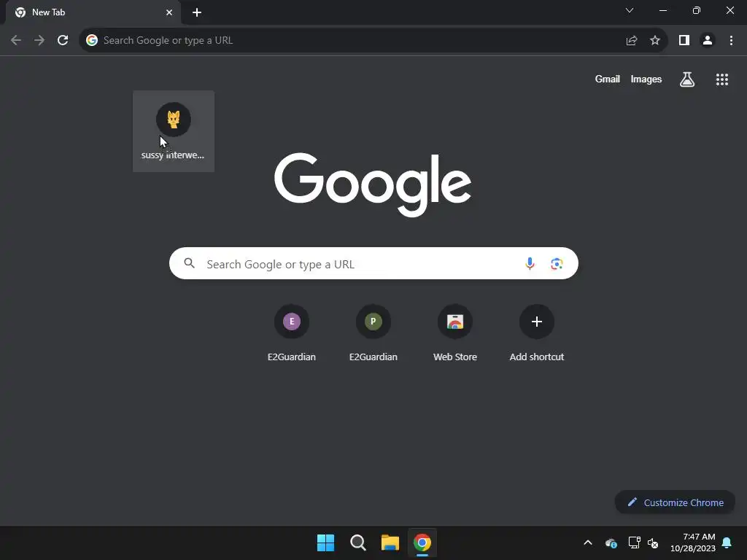Select the New Tab tab
The width and height of the screenshot is (747, 560).
[x=93, y=12]
